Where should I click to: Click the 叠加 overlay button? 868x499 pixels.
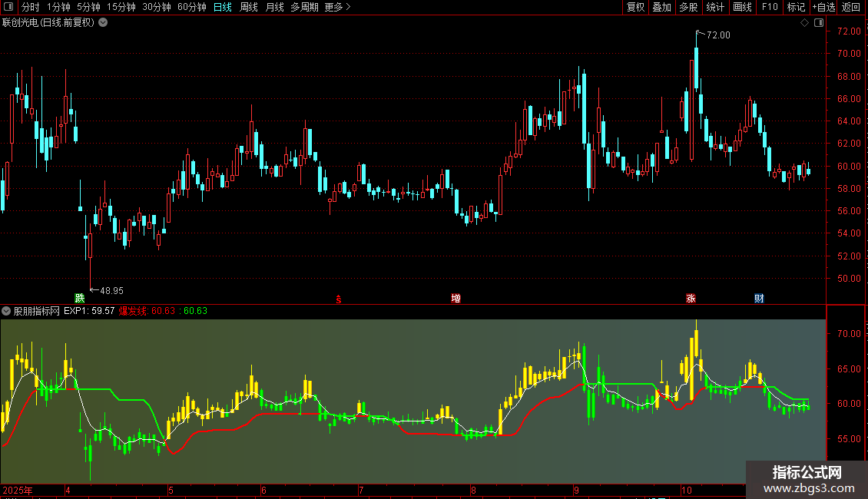click(x=662, y=7)
